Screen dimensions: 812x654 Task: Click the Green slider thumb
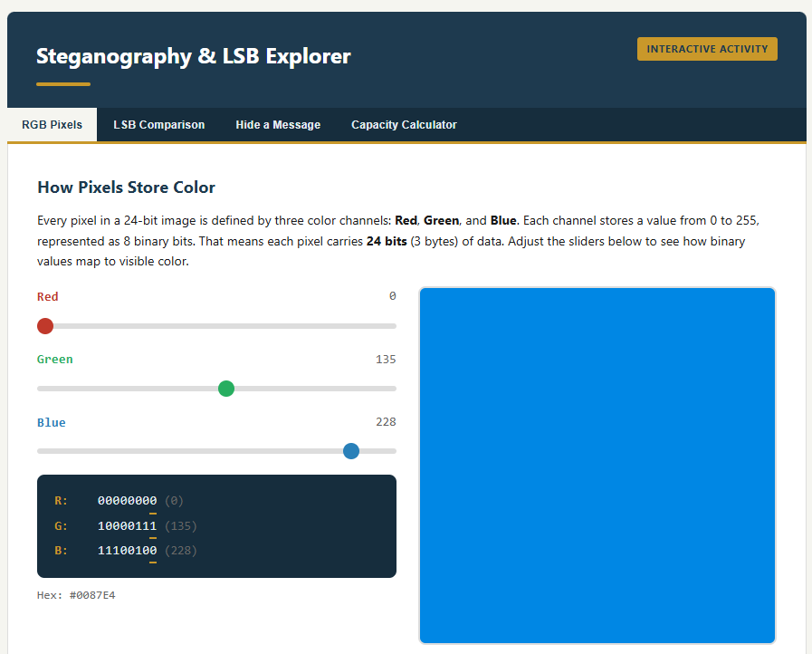tap(226, 388)
